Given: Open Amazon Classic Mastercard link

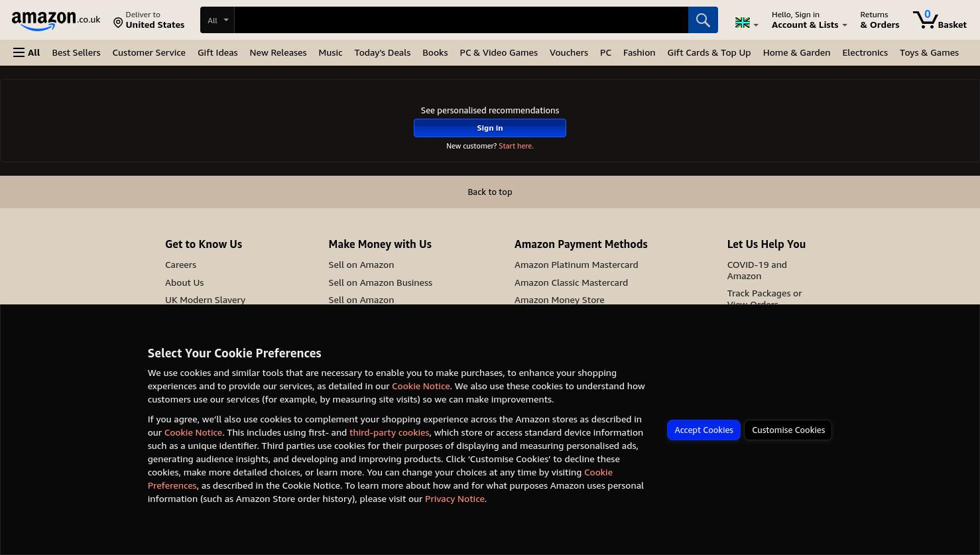Looking at the screenshot, I should pos(571,282).
